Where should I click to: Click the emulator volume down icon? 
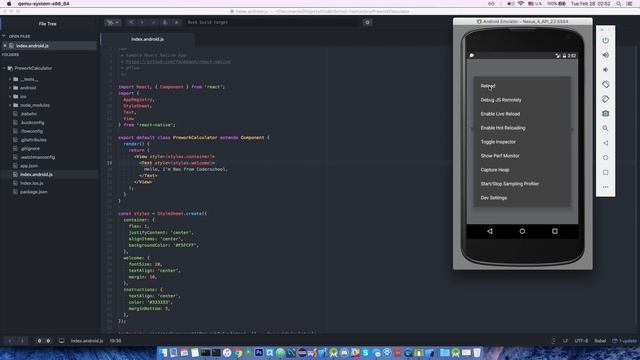(606, 70)
